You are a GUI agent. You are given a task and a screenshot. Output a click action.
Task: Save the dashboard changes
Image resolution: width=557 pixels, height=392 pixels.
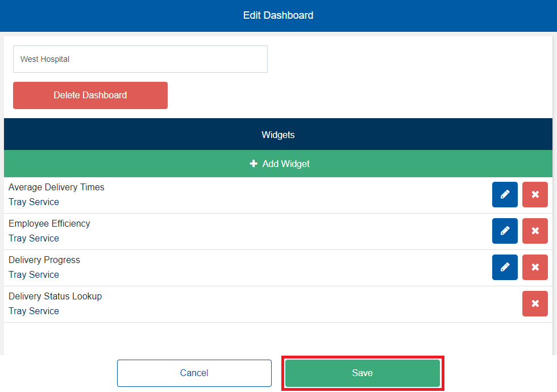pyautogui.click(x=363, y=373)
